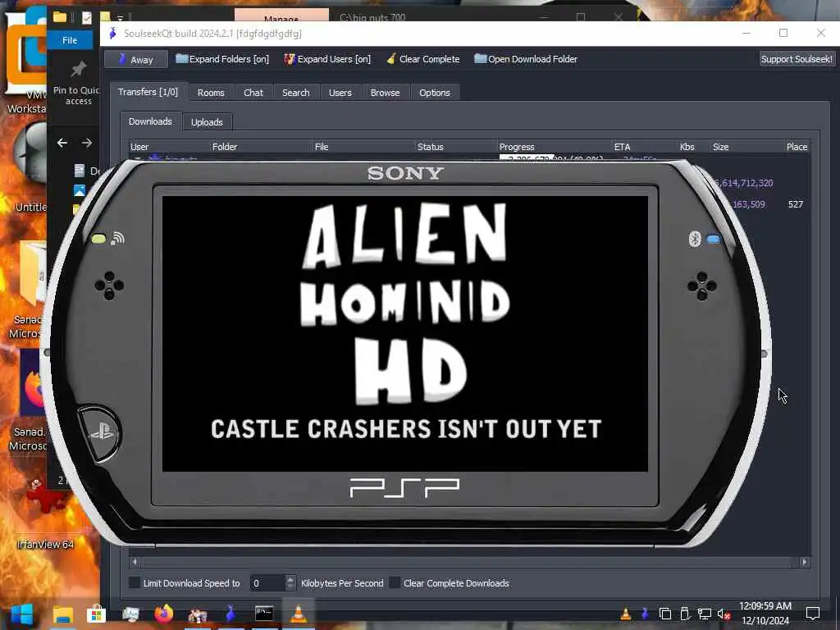The width and height of the screenshot is (840, 630).
Task: Click Open Download Folder button
Action: click(x=526, y=59)
